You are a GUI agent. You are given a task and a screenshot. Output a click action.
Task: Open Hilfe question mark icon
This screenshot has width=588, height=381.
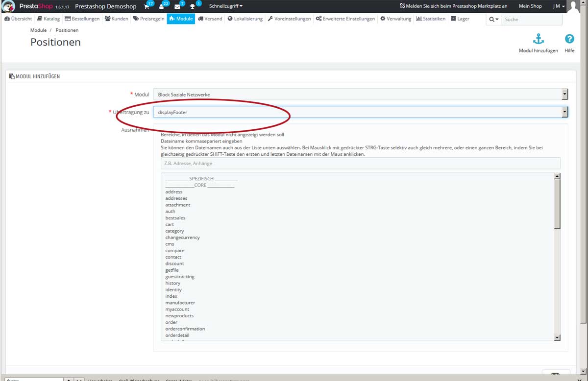point(569,39)
